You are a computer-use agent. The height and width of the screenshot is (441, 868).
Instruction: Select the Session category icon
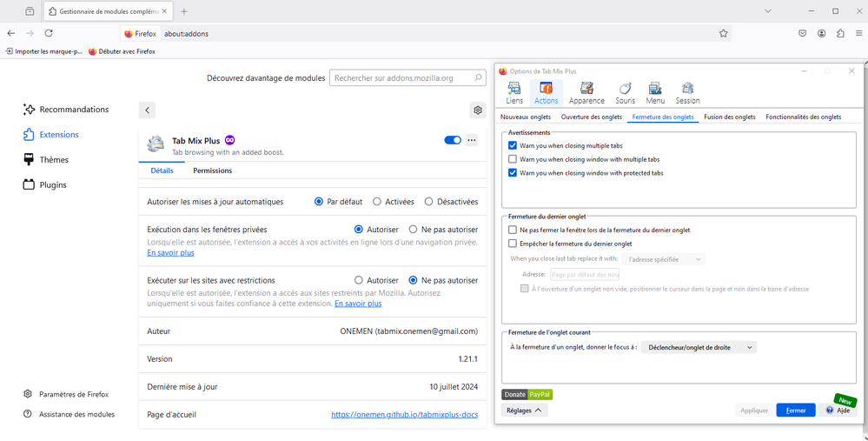(687, 92)
